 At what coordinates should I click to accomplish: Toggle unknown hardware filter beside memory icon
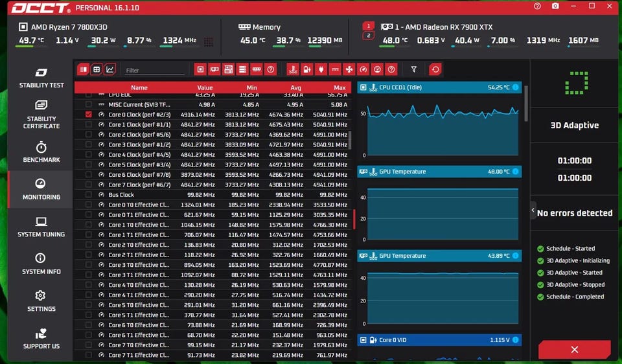[271, 69]
